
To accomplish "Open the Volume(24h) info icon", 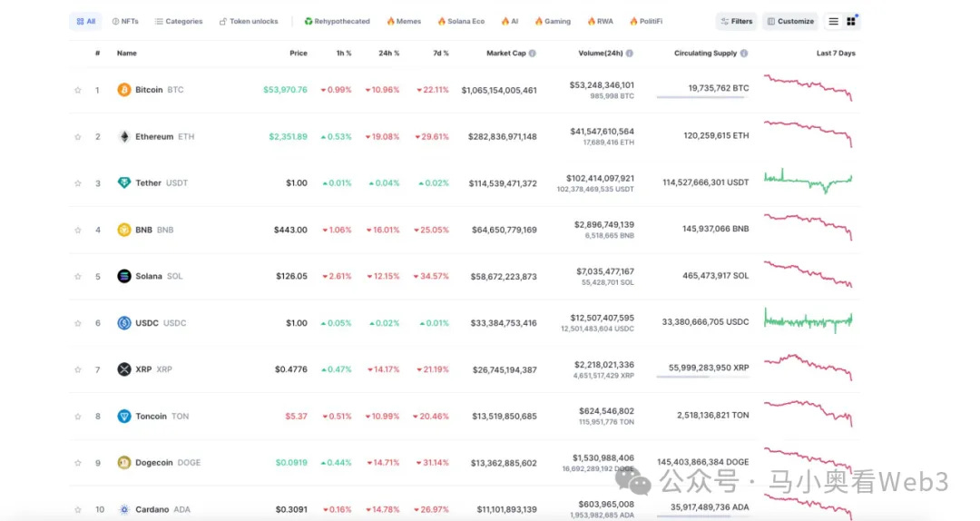I will pyautogui.click(x=630, y=54).
